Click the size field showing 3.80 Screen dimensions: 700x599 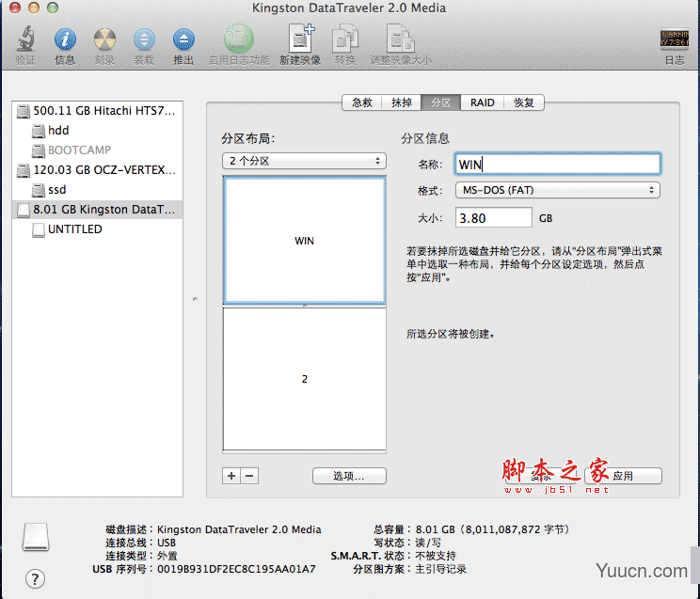click(x=493, y=218)
